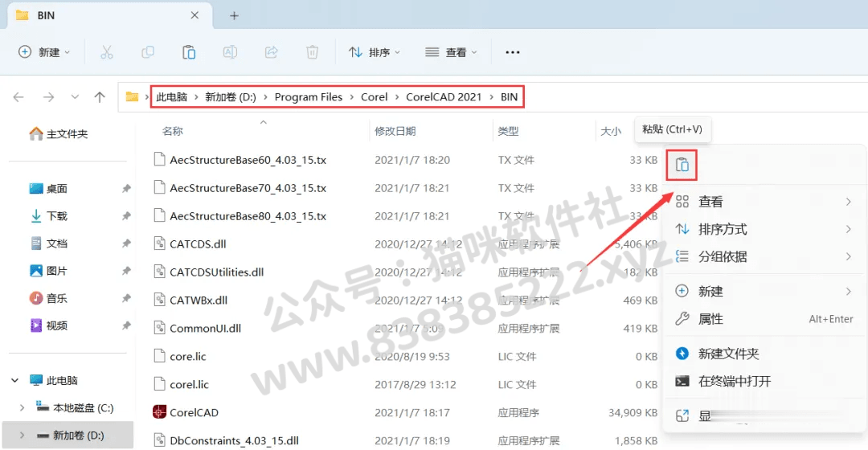Choose 属性 in context menu
This screenshot has height=450, width=868.
click(764, 319)
